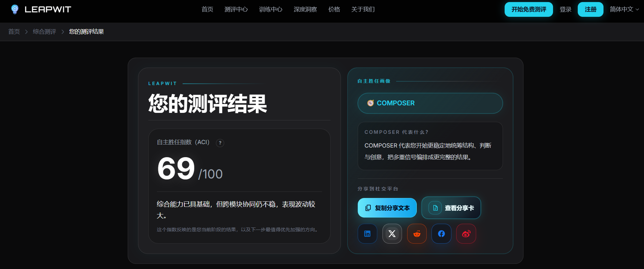Share result on X (Twitter)
Screen dimensions: 644x269
(392, 234)
